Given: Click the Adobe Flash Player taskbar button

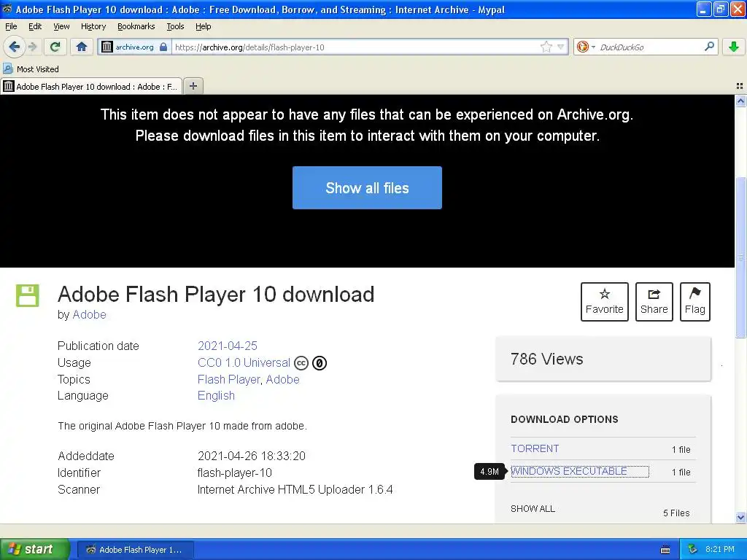Looking at the screenshot, I should pos(136,550).
